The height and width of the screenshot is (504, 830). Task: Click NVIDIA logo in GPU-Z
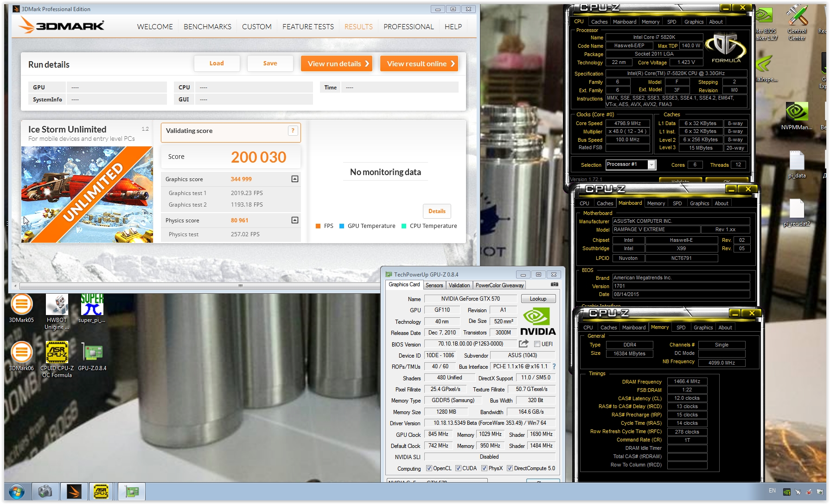(538, 321)
